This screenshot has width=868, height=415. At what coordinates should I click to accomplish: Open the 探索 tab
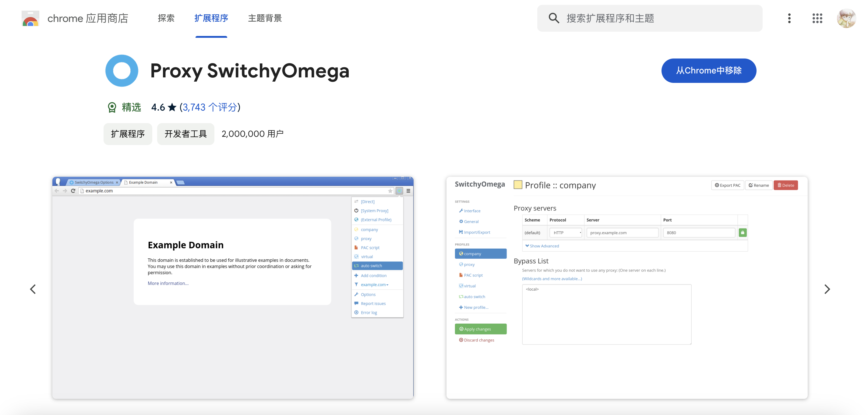coord(166,18)
